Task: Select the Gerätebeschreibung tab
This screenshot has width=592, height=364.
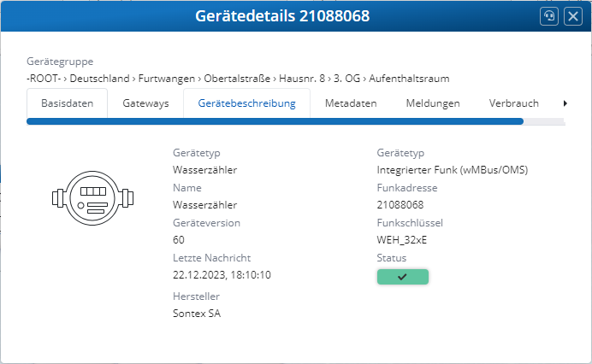Action: (246, 103)
